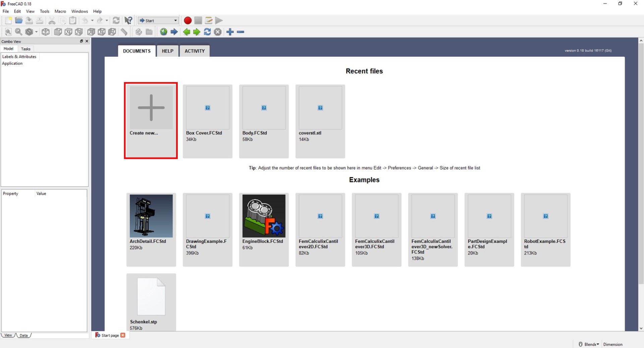Open the Help menu
The image size is (644, 348).
[x=97, y=11]
